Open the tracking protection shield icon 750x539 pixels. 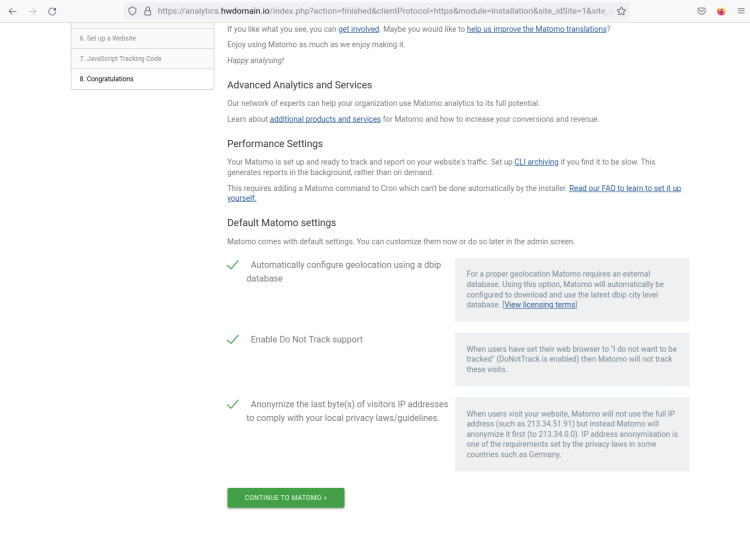click(x=132, y=11)
